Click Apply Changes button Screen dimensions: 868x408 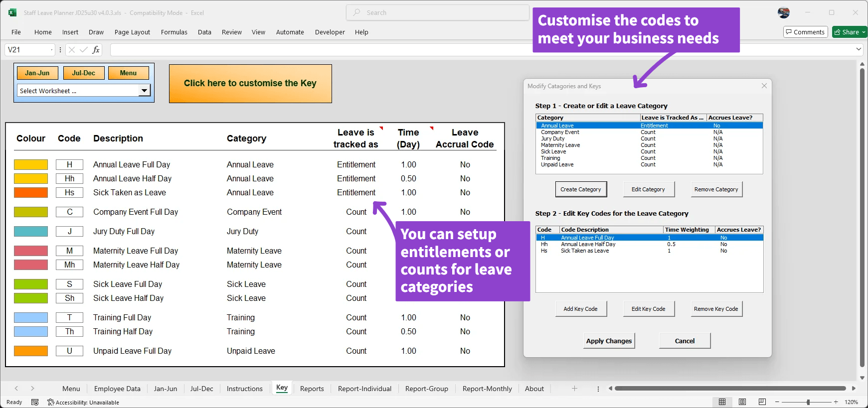pos(609,341)
